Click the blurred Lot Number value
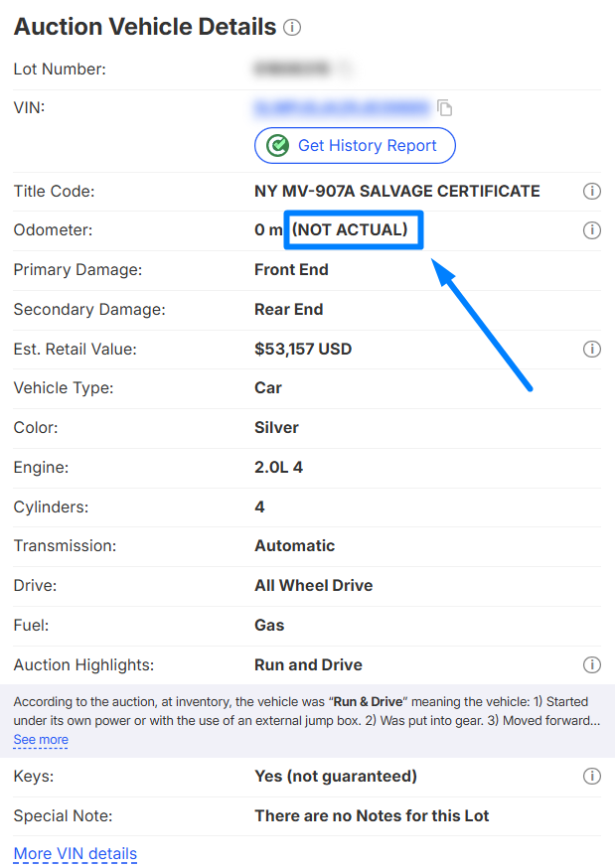This screenshot has height=868, width=615. point(298,69)
